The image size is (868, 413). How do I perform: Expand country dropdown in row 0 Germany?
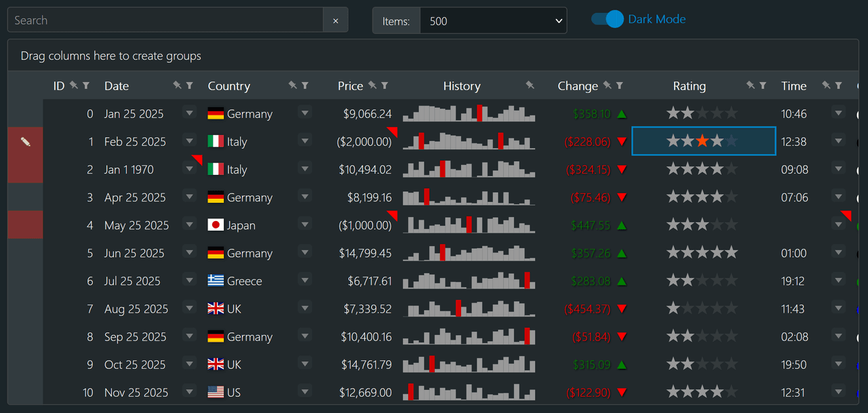304,113
